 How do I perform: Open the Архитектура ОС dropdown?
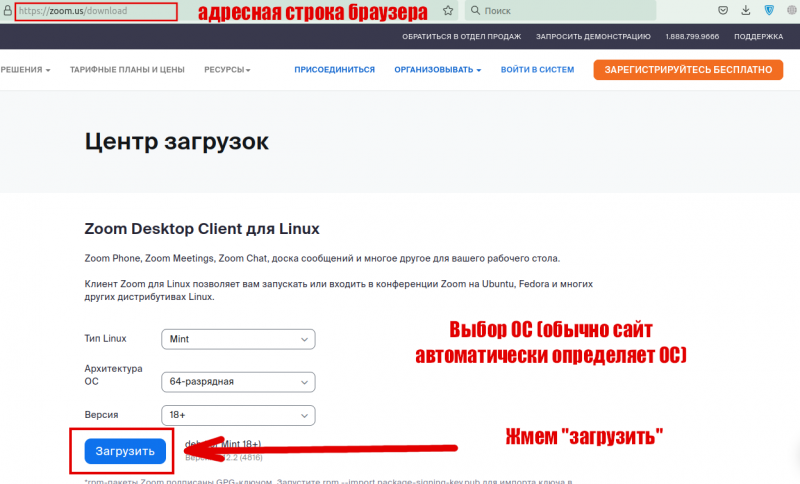(238, 382)
